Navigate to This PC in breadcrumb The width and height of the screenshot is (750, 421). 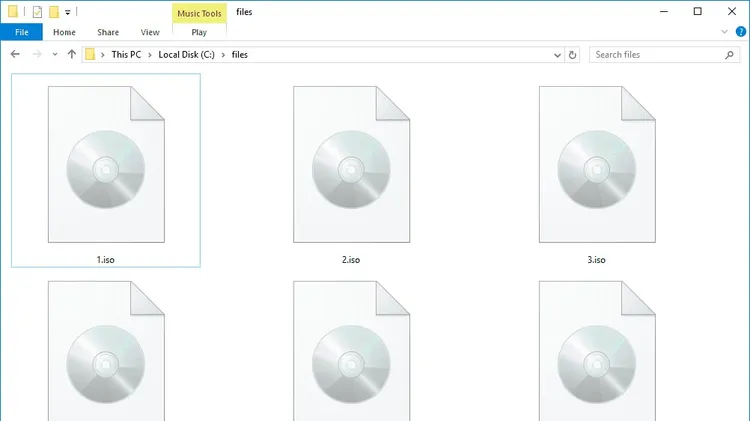(126, 55)
